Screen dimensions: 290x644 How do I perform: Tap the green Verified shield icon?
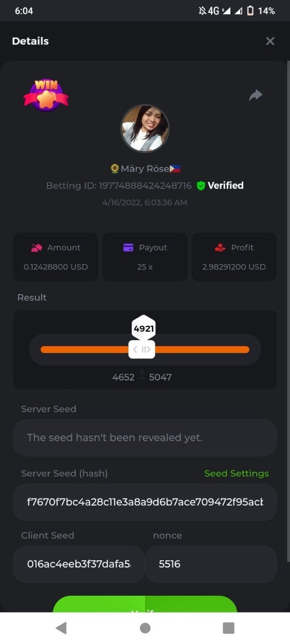tap(201, 186)
